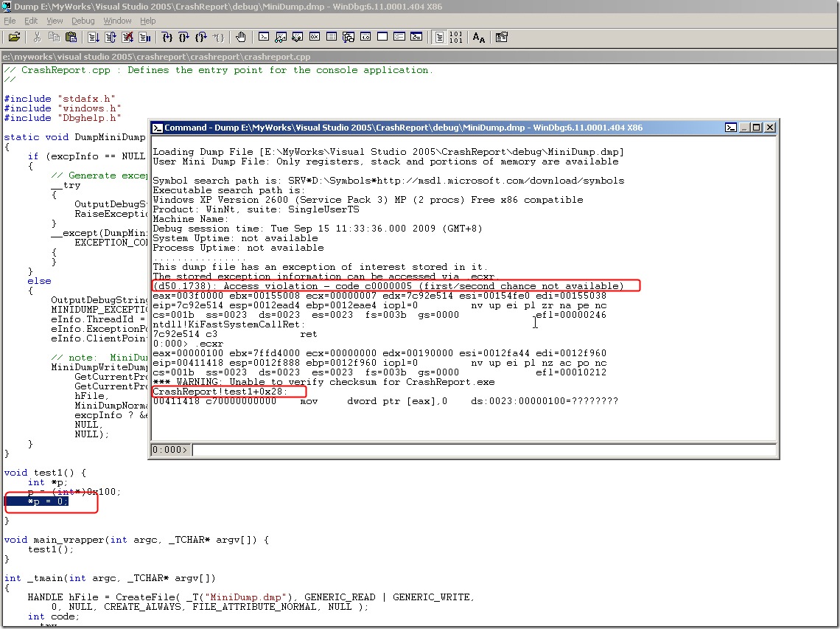Image resolution: width=840 pixels, height=629 pixels.
Task: Open the Locals window toolbar icon
Action: pyautogui.click(x=298, y=37)
